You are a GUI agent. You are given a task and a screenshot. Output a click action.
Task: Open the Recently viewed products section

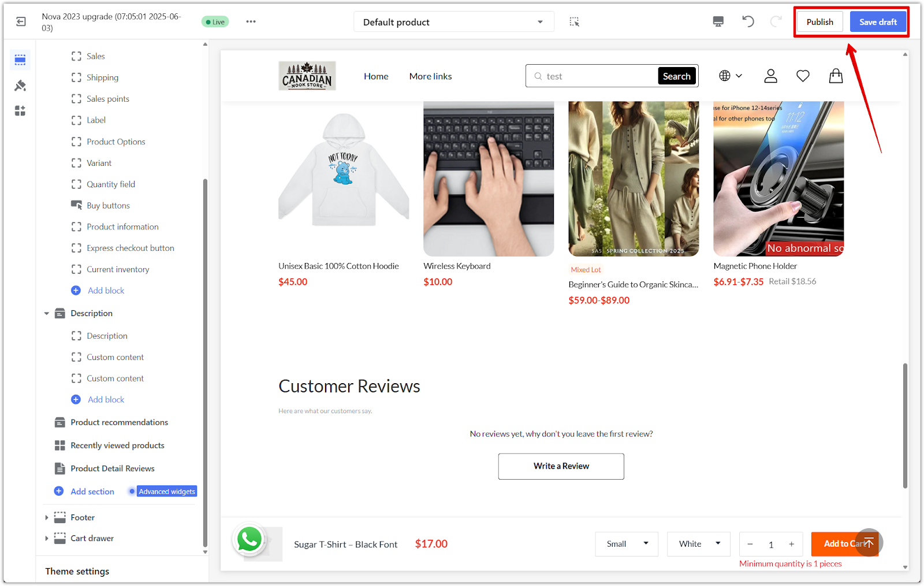pos(117,446)
